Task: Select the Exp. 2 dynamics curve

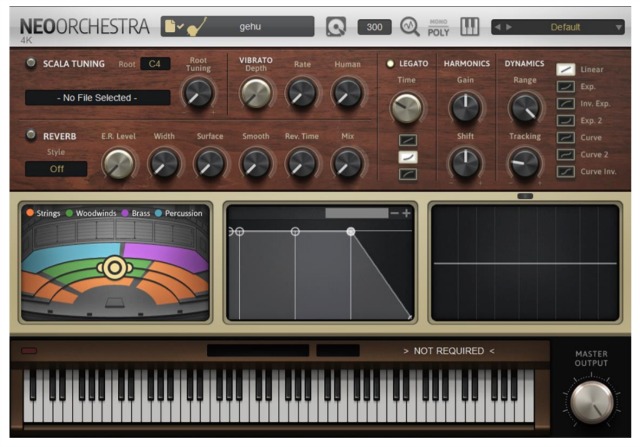Action: pyautogui.click(x=566, y=120)
